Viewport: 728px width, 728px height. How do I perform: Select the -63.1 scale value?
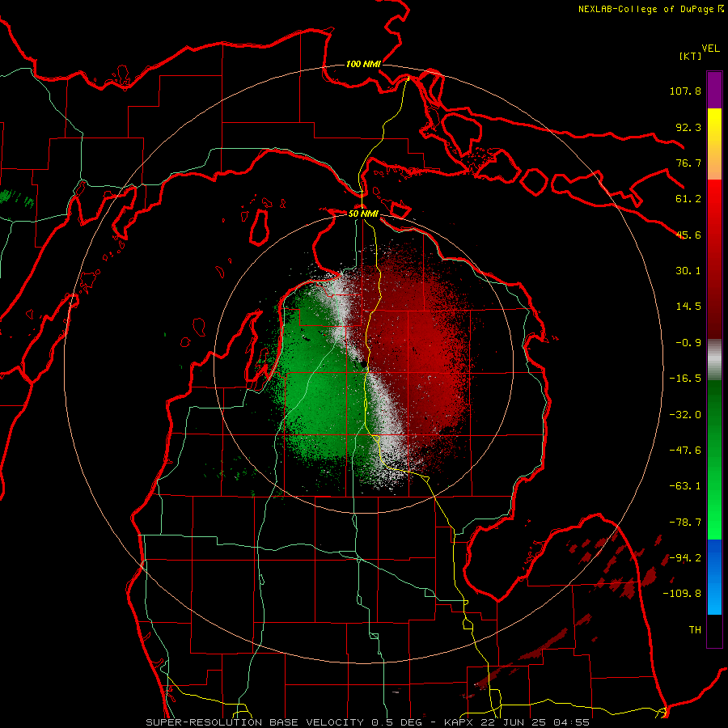[x=685, y=486]
